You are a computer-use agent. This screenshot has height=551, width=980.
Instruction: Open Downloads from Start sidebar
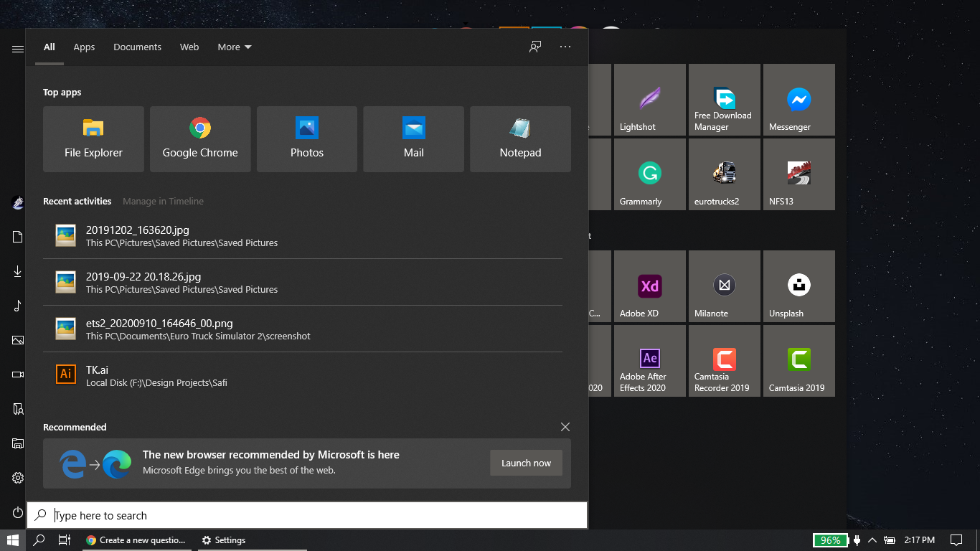tap(18, 271)
